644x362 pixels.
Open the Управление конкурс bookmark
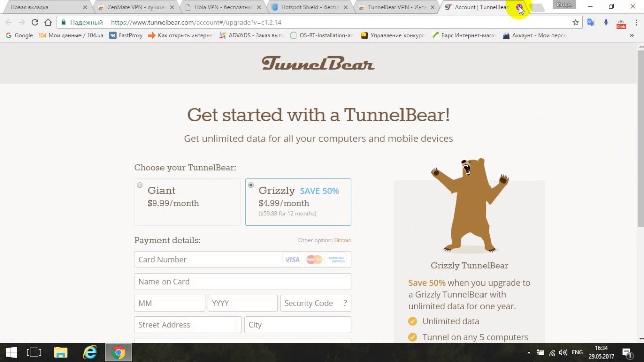pyautogui.click(x=393, y=35)
